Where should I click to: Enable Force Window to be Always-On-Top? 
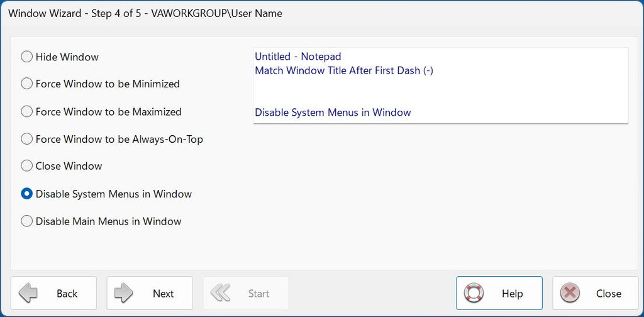click(x=26, y=139)
